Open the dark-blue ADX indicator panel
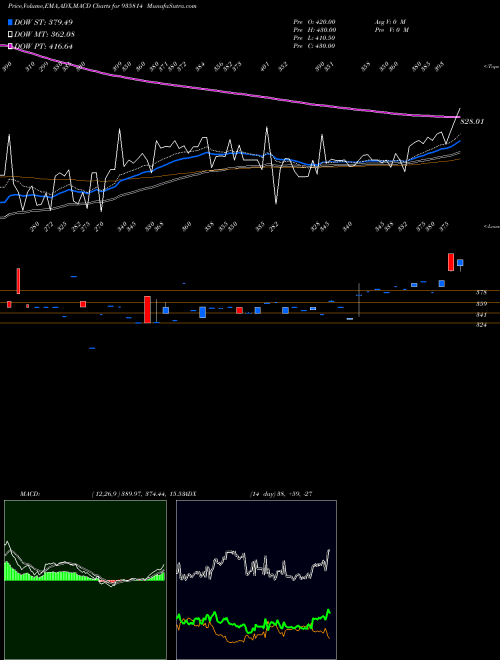The width and height of the screenshot is (500, 660). pos(256,580)
